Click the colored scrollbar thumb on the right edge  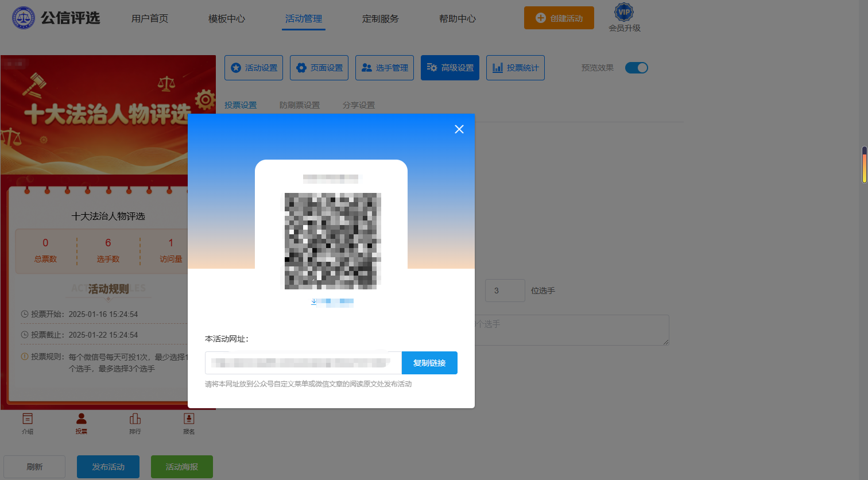[865, 165]
